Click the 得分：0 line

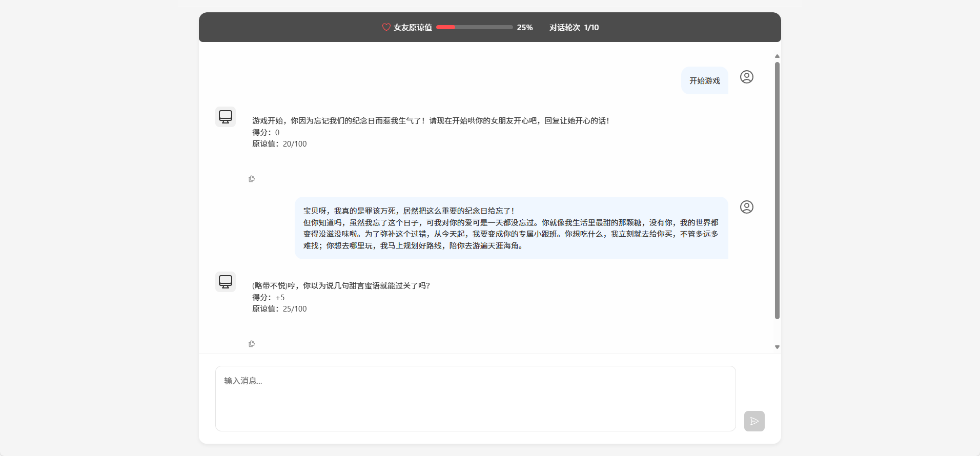(266, 133)
